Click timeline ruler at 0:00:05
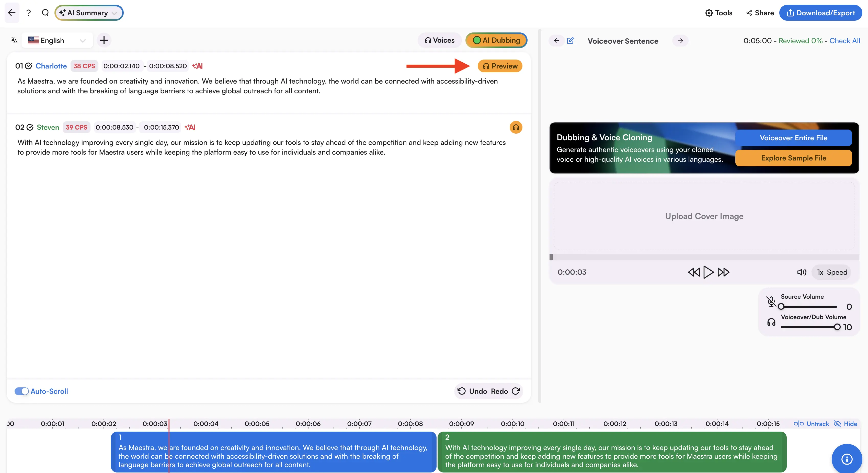This screenshot has height=473, width=868. coord(257,424)
